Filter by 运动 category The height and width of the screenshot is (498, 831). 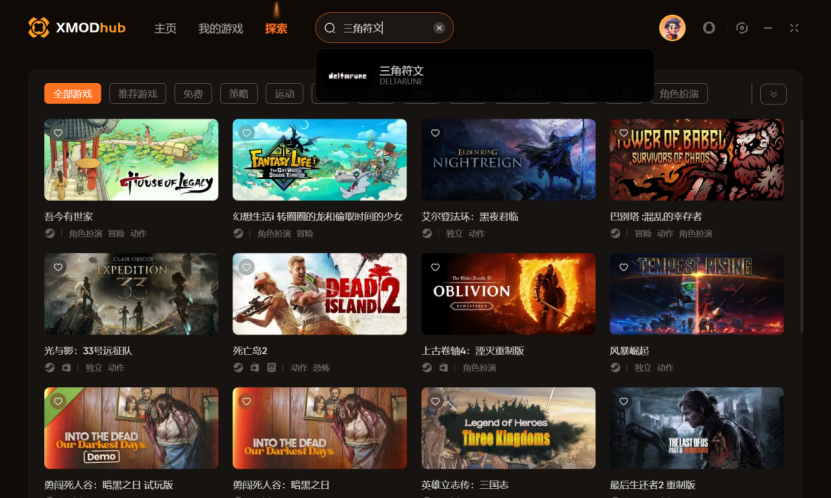pos(285,94)
